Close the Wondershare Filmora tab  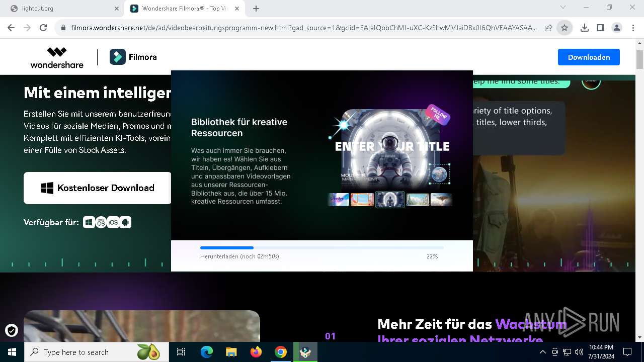(237, 9)
